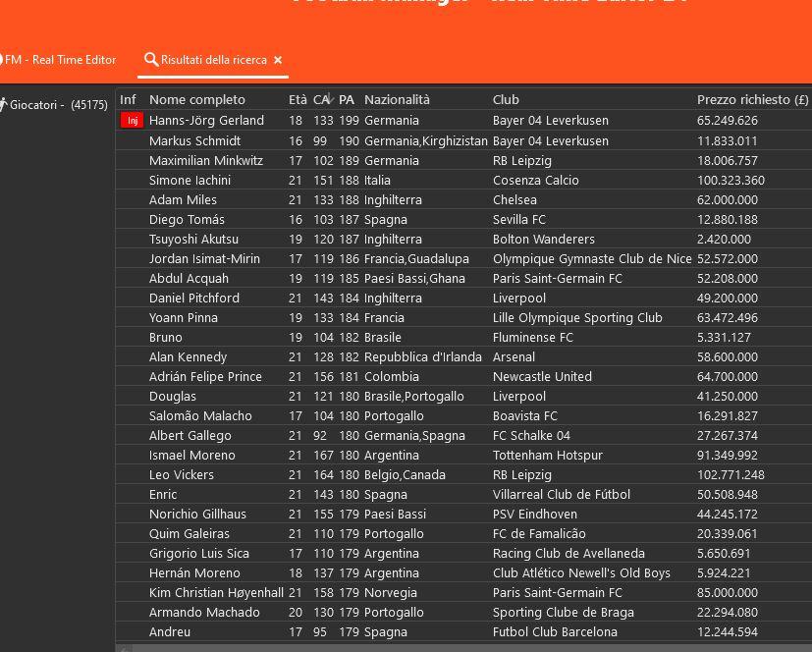Click the Chelsea club cell for Adam Miles
Image resolution: width=812 pixels, height=652 pixels.
point(514,199)
